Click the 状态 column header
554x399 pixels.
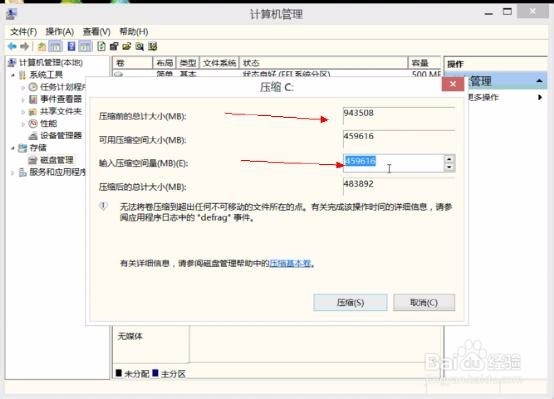(x=324, y=63)
